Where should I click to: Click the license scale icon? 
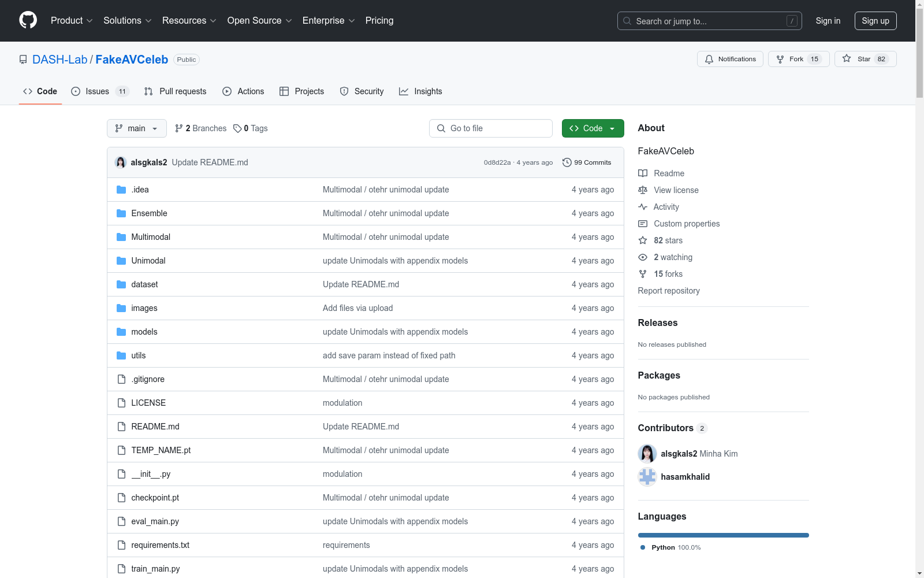(643, 190)
